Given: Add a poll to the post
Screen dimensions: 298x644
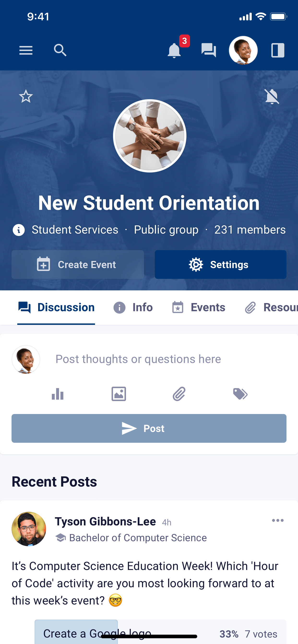Looking at the screenshot, I should point(58,394).
